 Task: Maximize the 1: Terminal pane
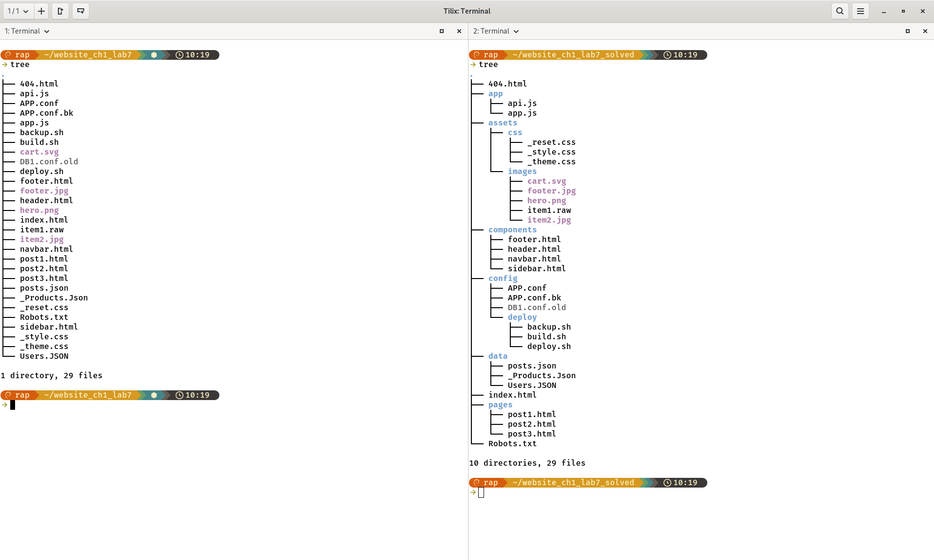point(442,31)
